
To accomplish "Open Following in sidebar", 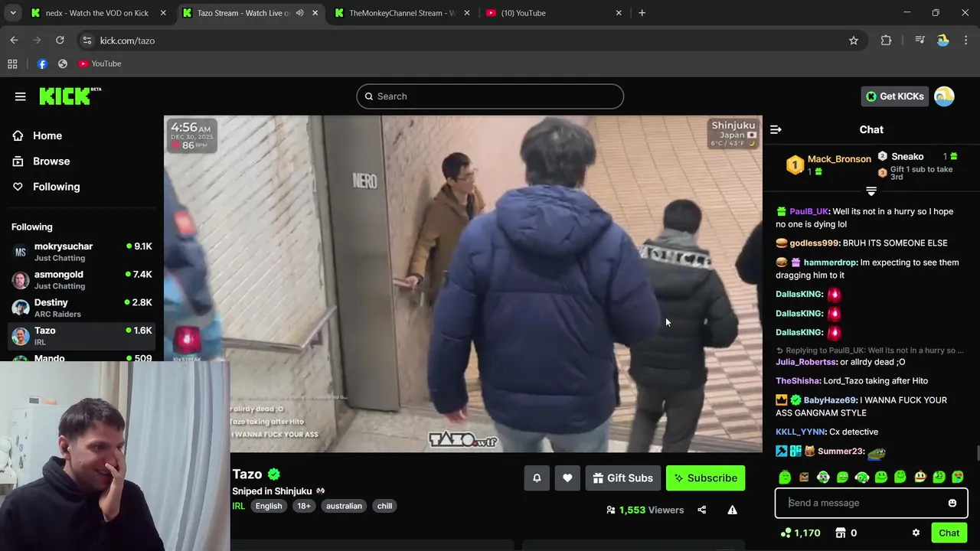I will 56,187.
